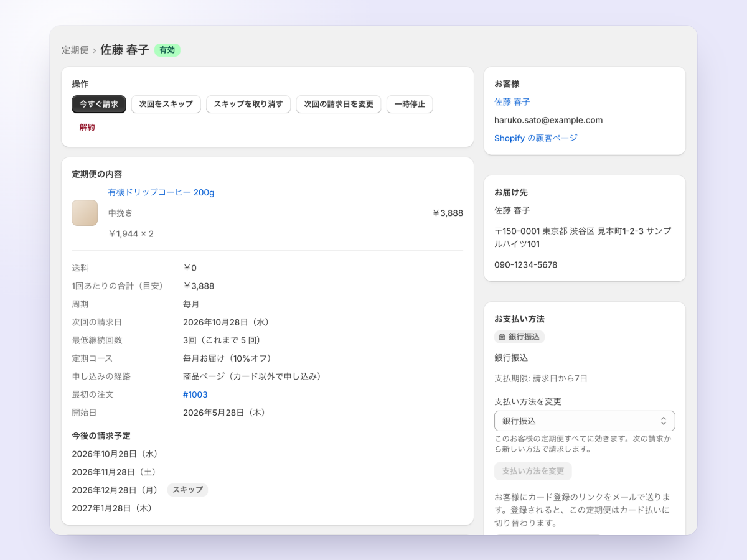This screenshot has height=560, width=747.
Task: Open the 有機ドリップコーヒー 200g product link
Action: [x=161, y=193]
